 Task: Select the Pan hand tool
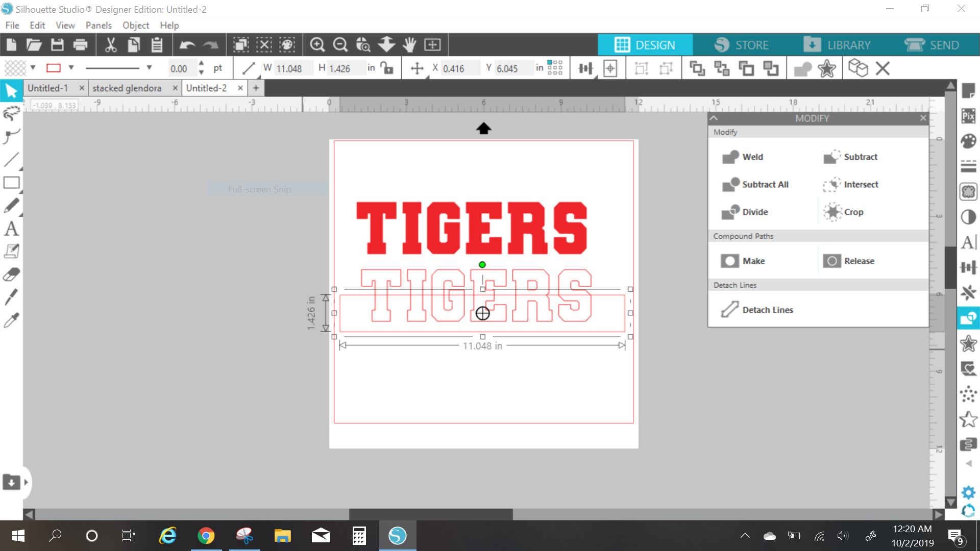pyautogui.click(x=409, y=45)
